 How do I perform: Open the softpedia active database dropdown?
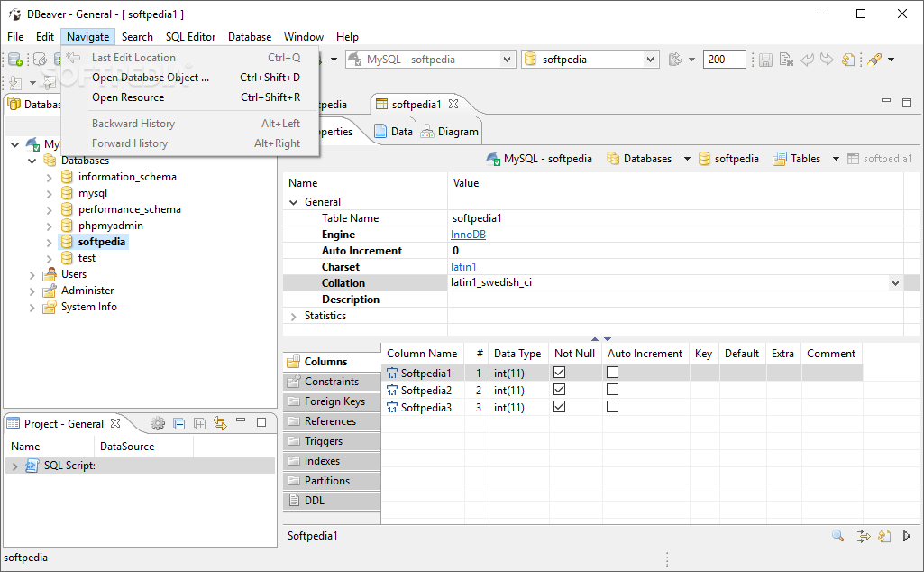click(649, 59)
